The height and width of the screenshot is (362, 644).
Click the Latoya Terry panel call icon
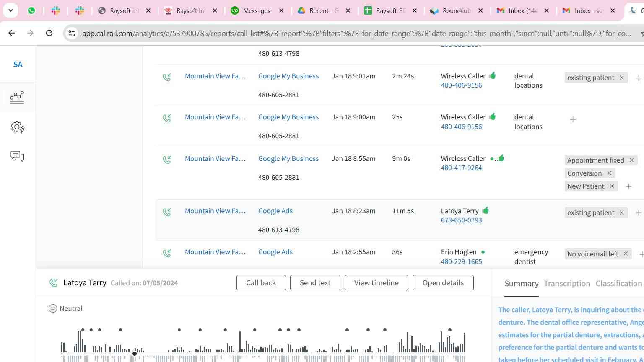tap(53, 283)
